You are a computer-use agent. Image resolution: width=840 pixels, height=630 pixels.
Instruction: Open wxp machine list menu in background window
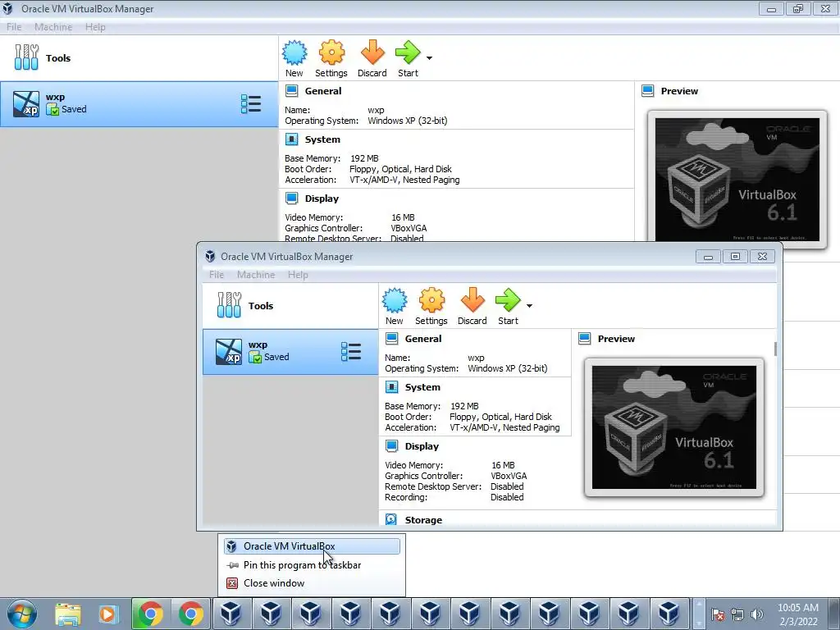coord(251,104)
